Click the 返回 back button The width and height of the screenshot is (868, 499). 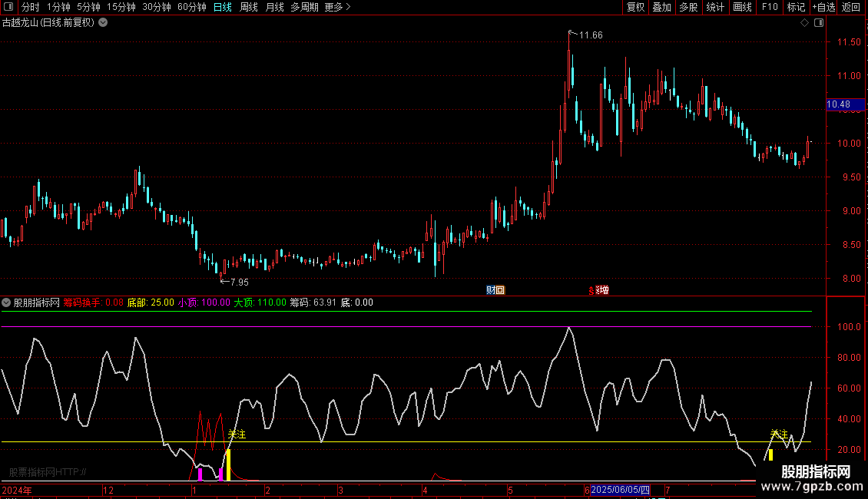click(851, 7)
